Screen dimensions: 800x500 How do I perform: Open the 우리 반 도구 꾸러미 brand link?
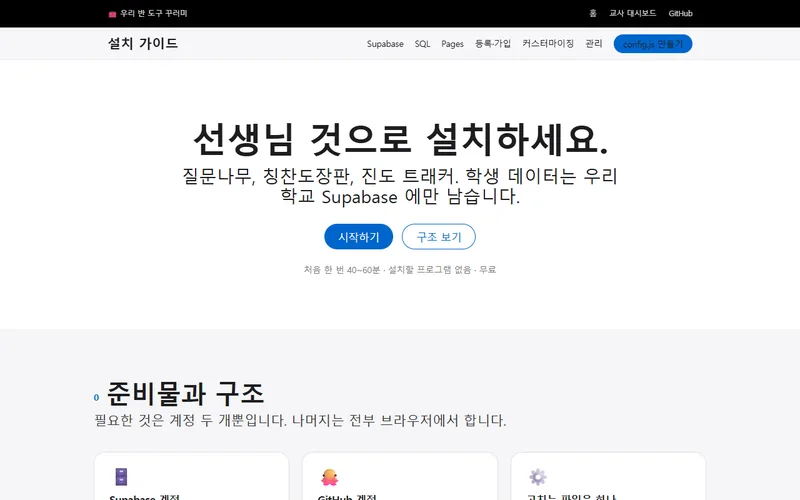[148, 13]
